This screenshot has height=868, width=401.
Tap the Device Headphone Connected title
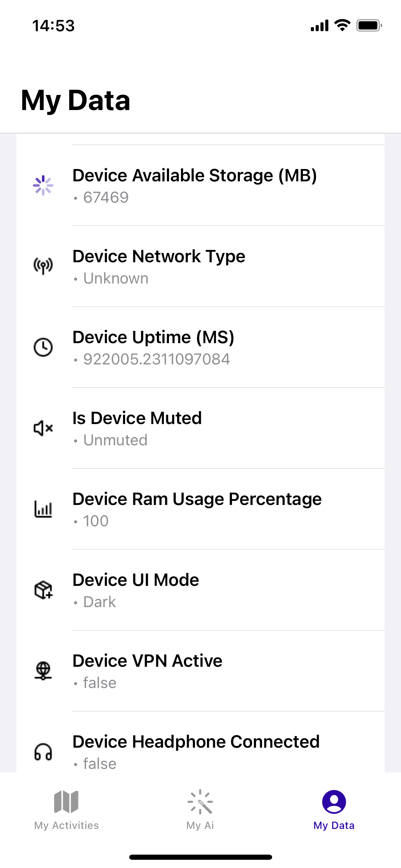pyautogui.click(x=196, y=742)
